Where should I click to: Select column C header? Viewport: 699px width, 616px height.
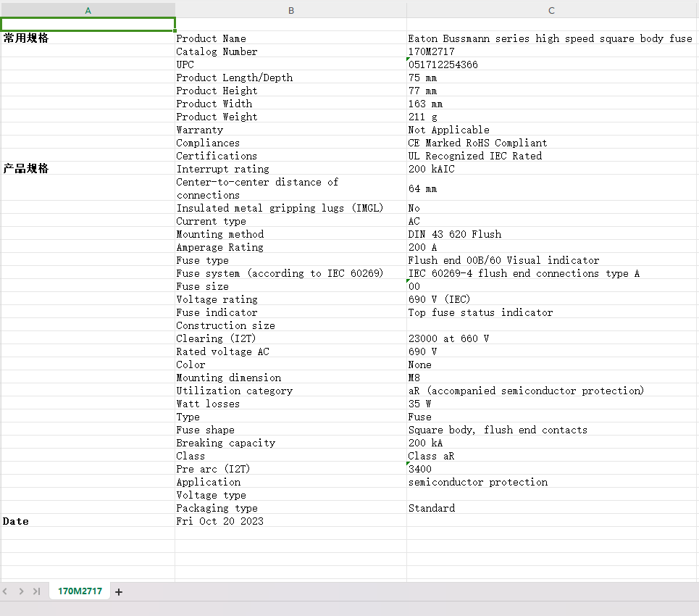[552, 10]
